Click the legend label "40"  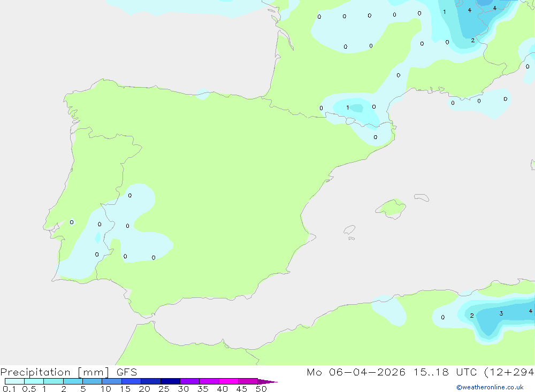click(222, 389)
